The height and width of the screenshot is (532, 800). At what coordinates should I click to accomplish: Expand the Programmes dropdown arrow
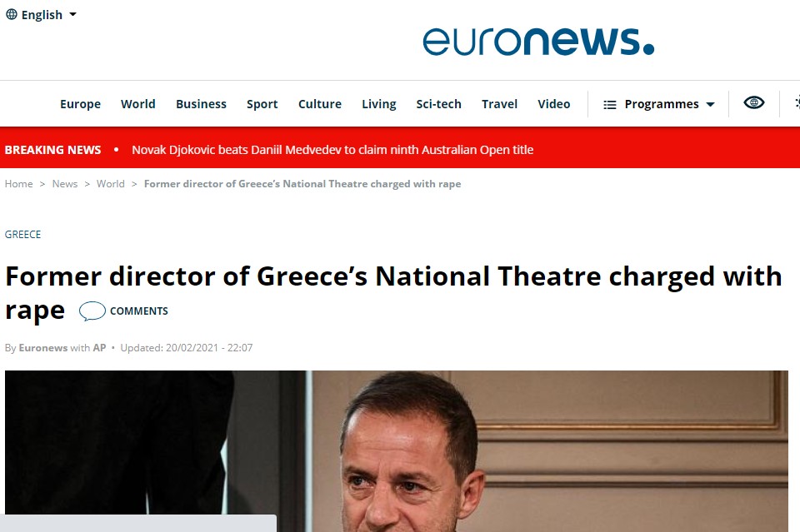click(x=710, y=105)
